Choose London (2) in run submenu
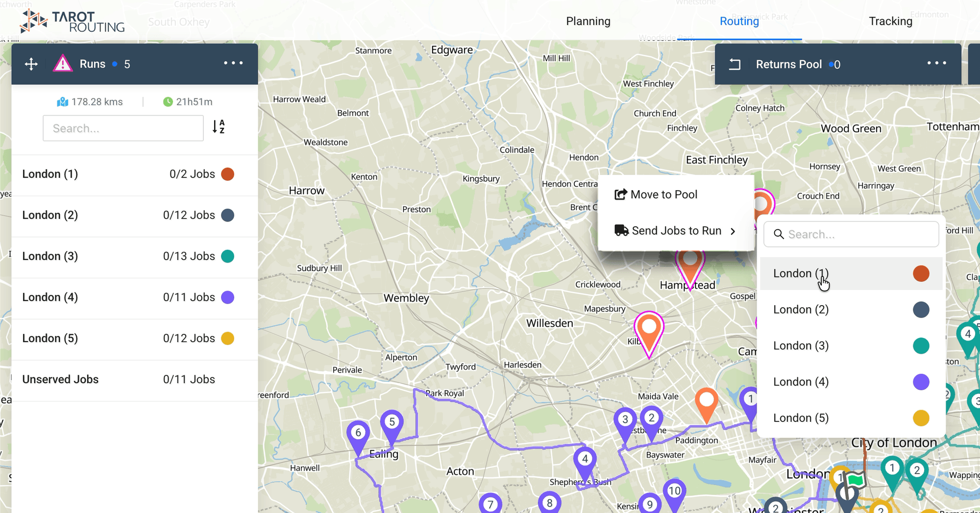This screenshot has height=513, width=980. tap(851, 310)
